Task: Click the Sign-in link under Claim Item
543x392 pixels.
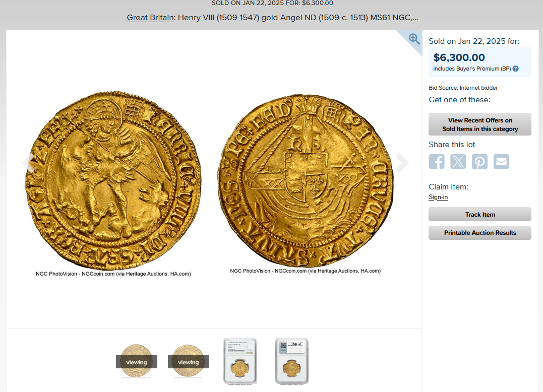Action: 438,197
